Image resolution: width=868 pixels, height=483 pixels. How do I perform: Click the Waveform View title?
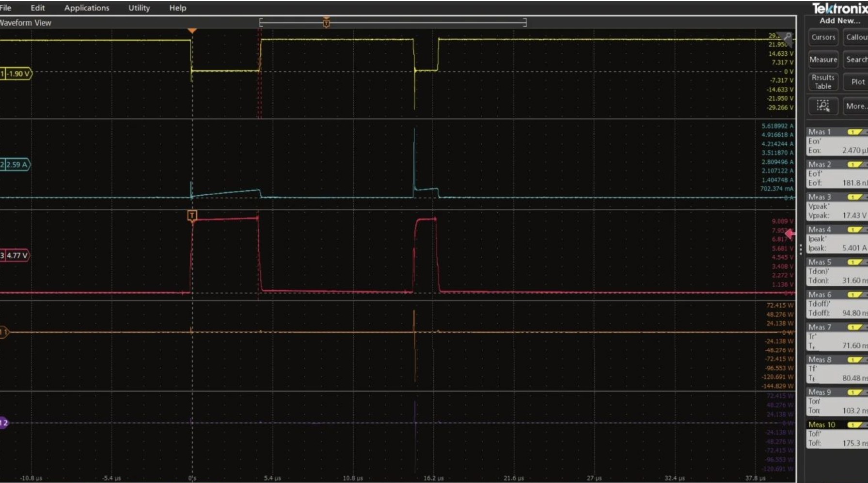coord(25,22)
